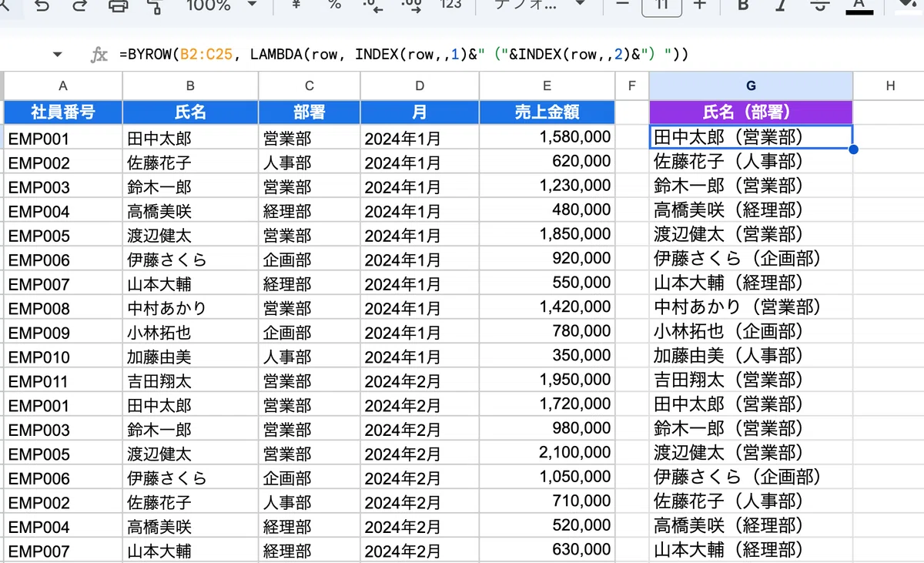924x563 pixels.
Task: Toggle italic formatting
Action: pos(782,5)
